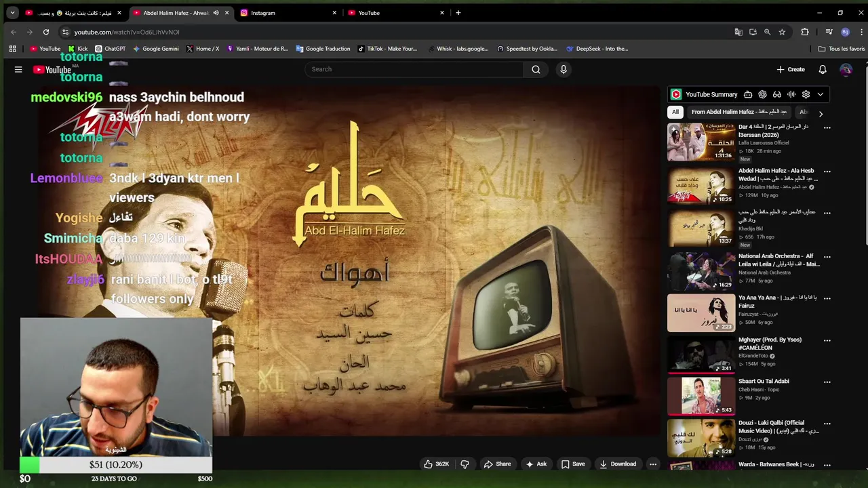Open options menu for Dar El Mersam video
868x488 pixels.
coord(827,127)
